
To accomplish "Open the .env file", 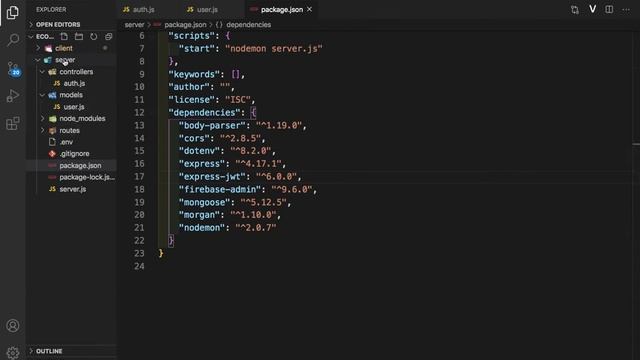I will tap(66, 142).
